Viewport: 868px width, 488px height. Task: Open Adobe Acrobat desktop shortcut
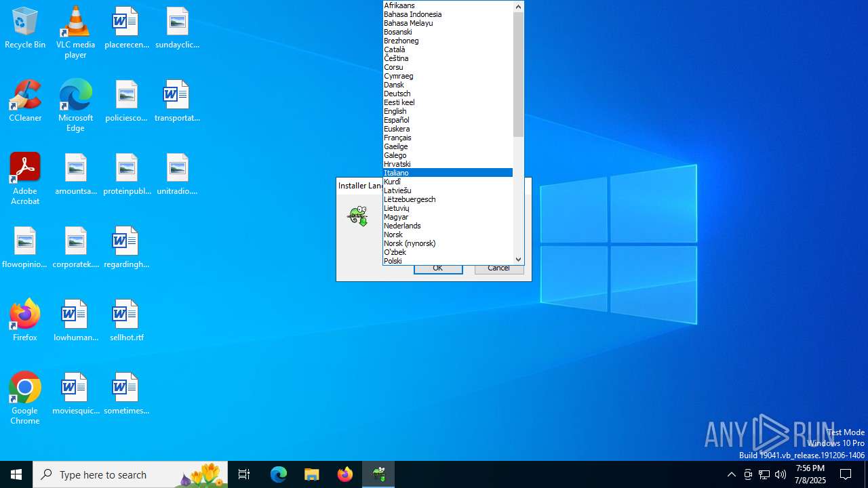tap(25, 179)
